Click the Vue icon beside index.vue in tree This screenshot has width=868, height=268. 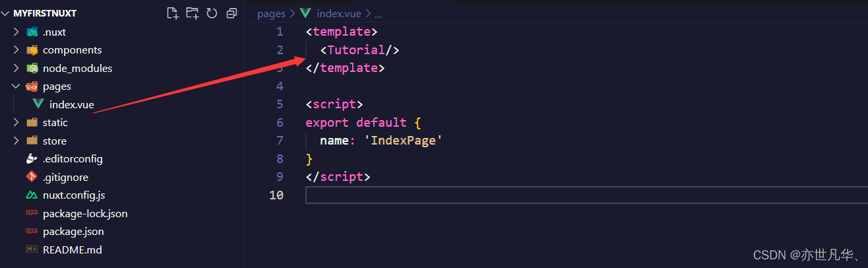click(38, 104)
